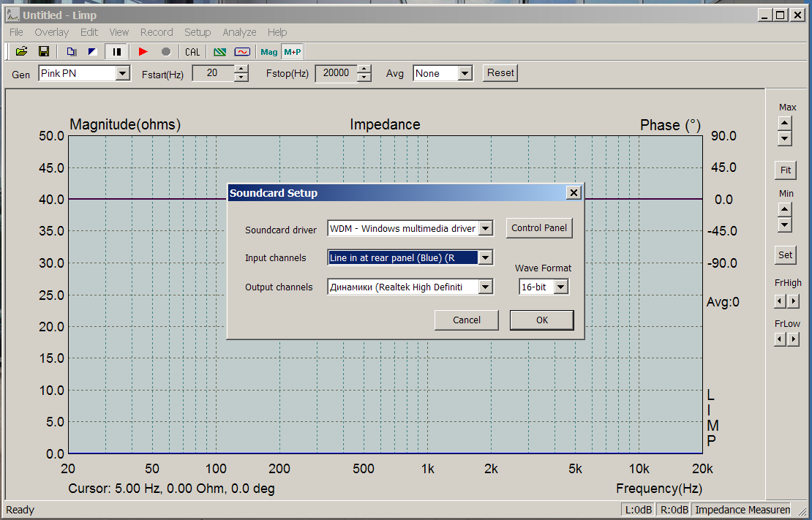This screenshot has height=520, width=812.
Task: Toggle the Mag magnitude view button
Action: point(269,51)
